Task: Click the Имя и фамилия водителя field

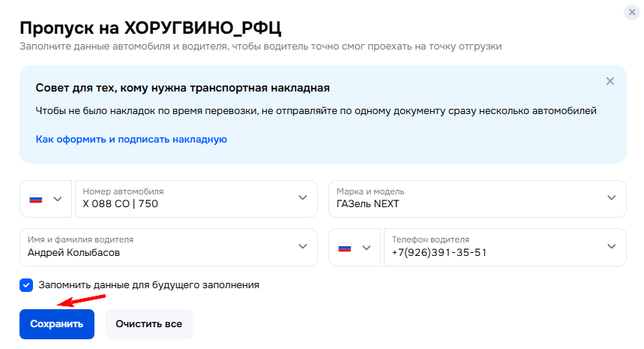Action: point(169,247)
